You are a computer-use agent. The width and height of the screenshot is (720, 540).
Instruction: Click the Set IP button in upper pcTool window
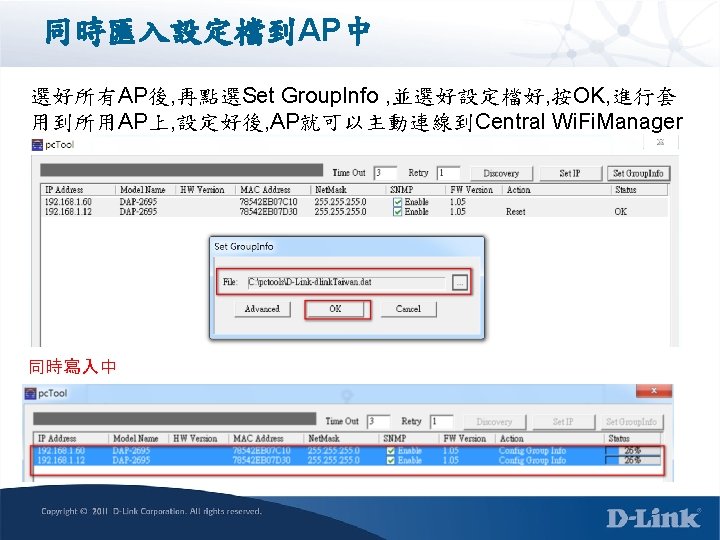pyautogui.click(x=570, y=173)
